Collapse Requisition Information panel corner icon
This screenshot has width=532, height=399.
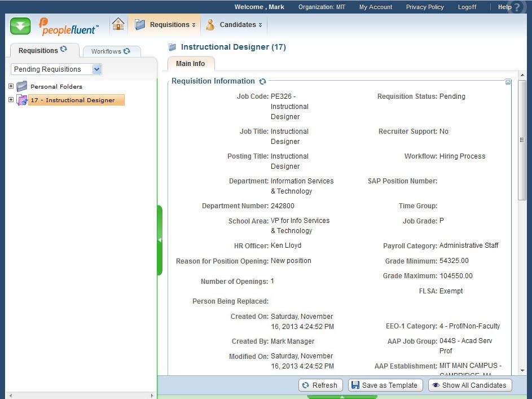[508, 82]
